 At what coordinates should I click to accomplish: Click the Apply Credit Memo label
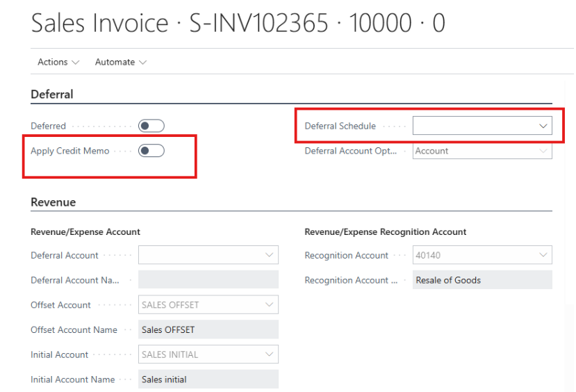69,151
